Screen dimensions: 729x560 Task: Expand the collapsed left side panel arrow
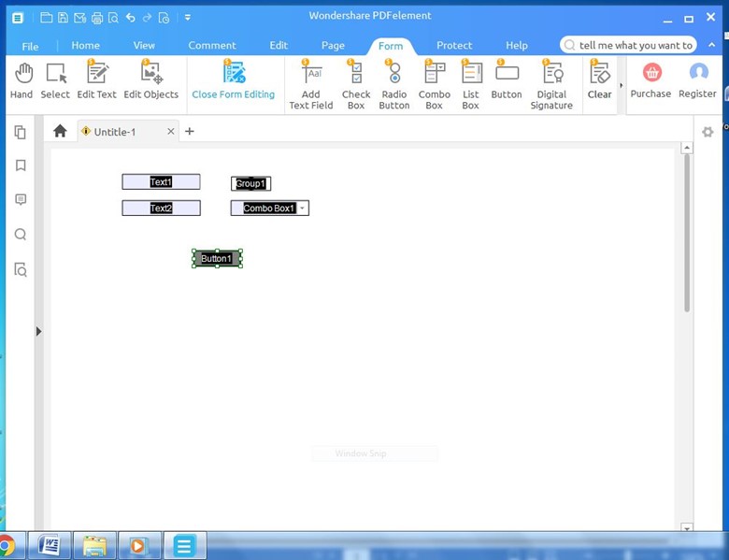click(38, 331)
